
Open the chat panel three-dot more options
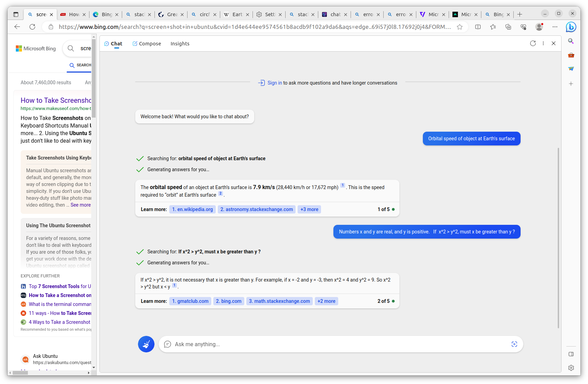[543, 43]
